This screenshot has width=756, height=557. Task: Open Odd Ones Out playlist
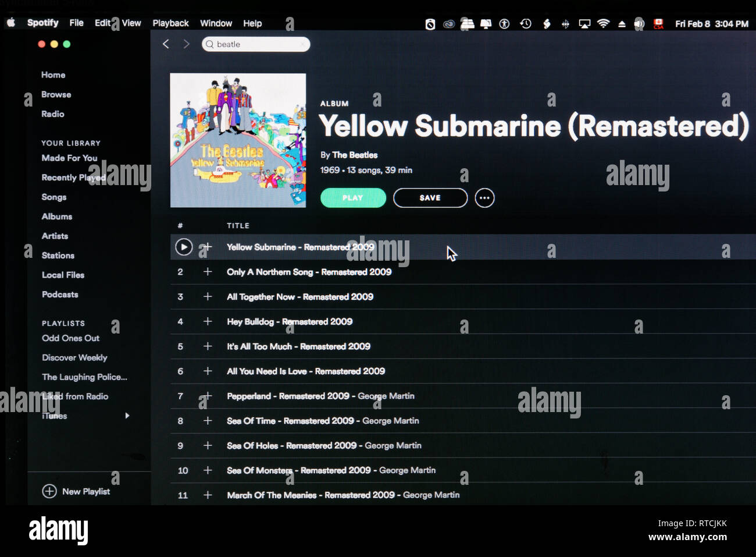click(70, 338)
